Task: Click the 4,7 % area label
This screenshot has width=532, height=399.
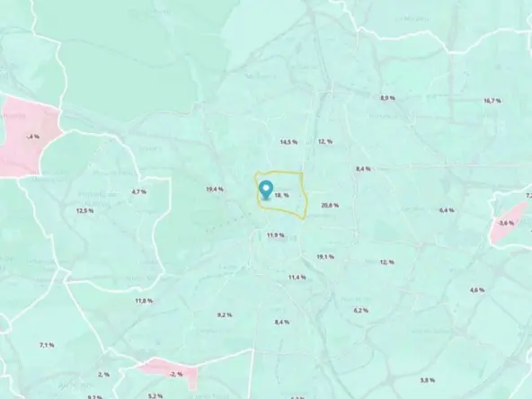Action: [x=139, y=191]
